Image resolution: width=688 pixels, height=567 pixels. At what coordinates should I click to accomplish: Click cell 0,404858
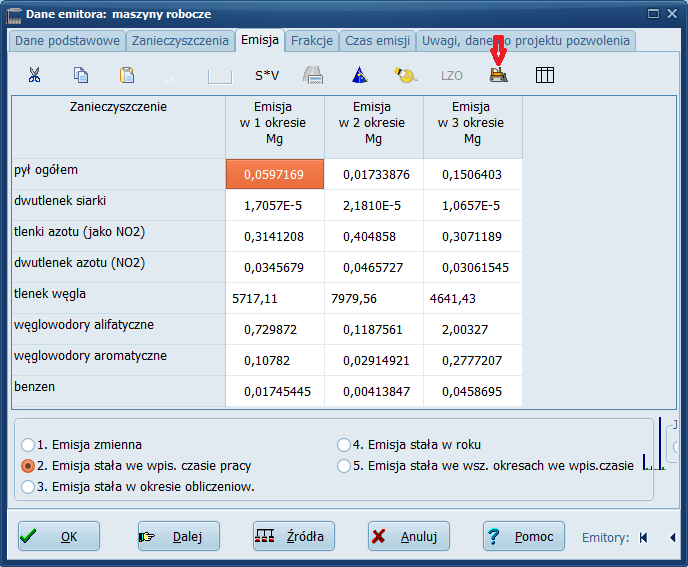click(374, 237)
